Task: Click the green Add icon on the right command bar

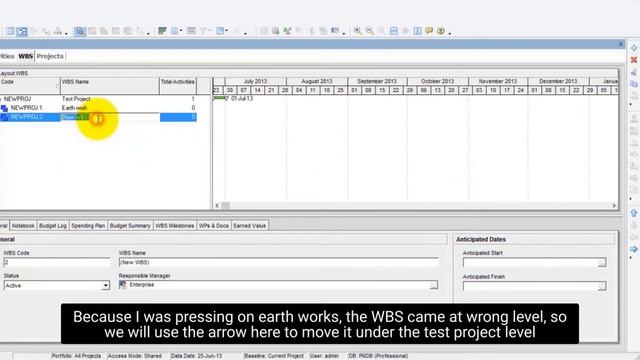Action: click(634, 48)
